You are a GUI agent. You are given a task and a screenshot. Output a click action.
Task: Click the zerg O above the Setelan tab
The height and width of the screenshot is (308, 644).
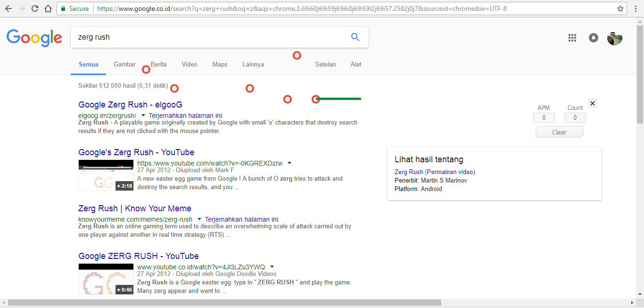click(x=297, y=55)
